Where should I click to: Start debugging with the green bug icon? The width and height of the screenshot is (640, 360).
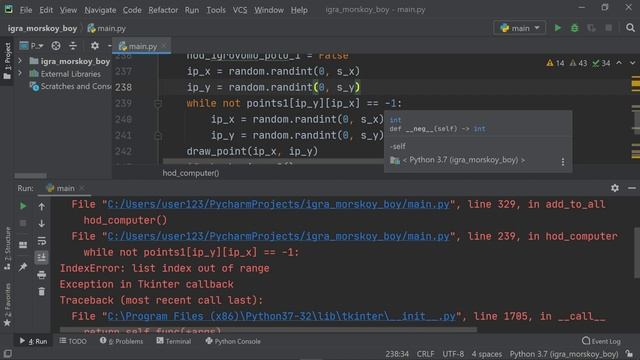click(574, 28)
